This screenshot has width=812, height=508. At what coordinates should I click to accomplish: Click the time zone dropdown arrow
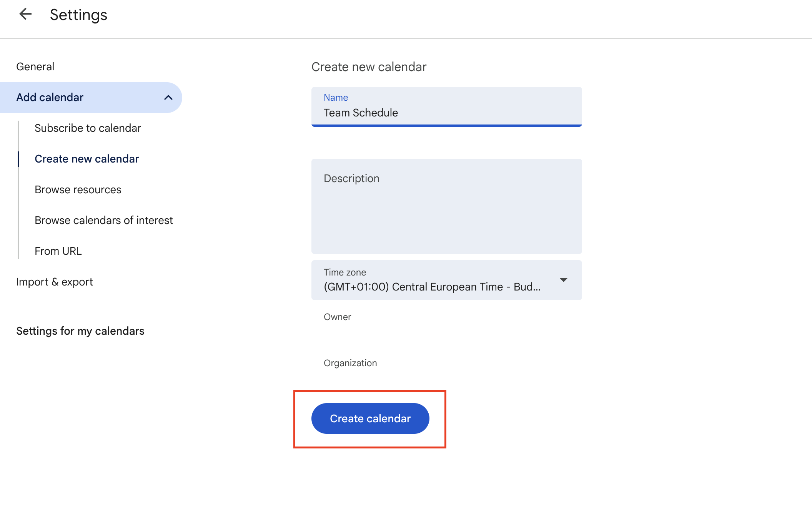(563, 280)
